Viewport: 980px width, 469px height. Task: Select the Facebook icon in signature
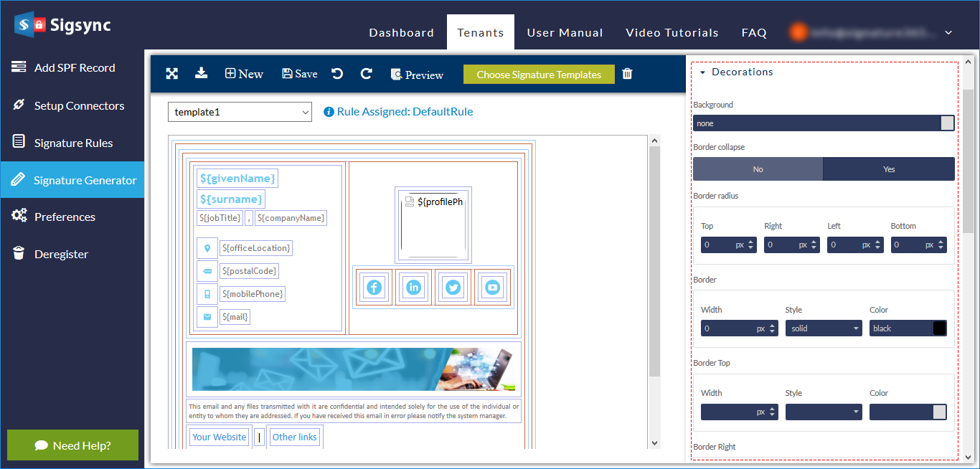click(x=374, y=288)
